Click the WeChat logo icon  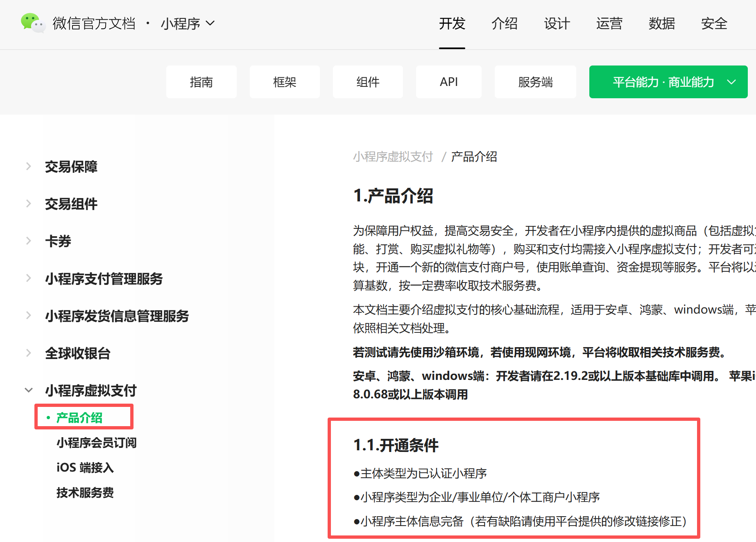(x=33, y=23)
